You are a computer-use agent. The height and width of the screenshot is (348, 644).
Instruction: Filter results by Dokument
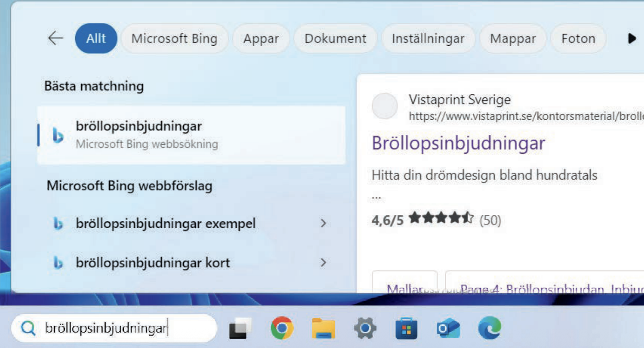[x=335, y=38]
